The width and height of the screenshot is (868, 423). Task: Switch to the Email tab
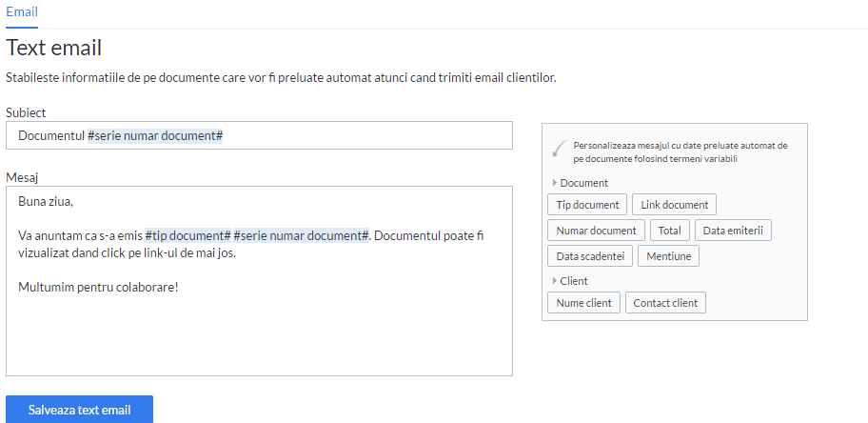22,11
